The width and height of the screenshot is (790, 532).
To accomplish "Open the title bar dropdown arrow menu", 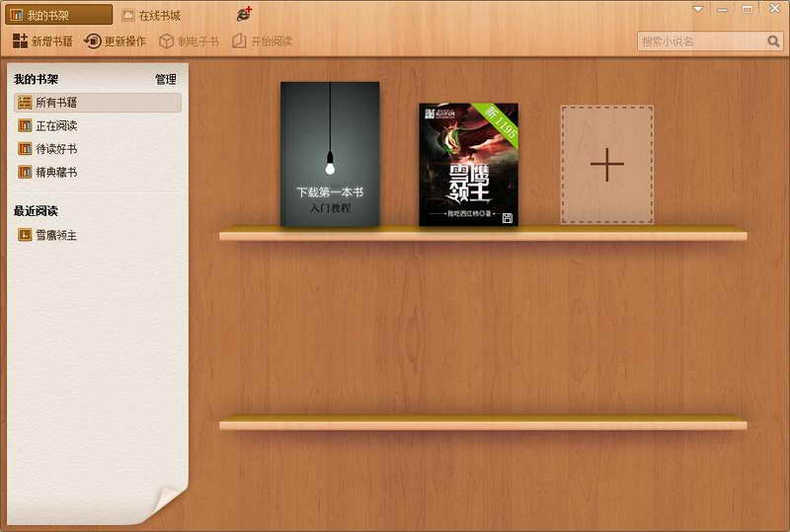I will [698, 9].
